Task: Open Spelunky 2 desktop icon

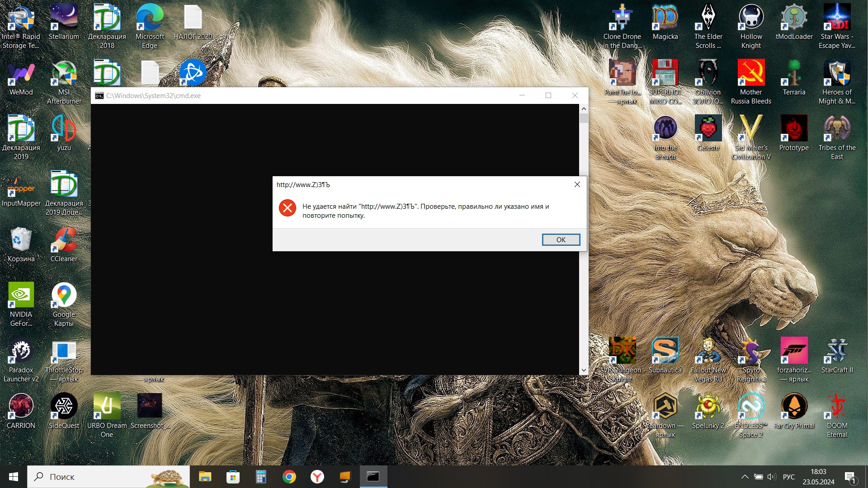Action: 708,411
